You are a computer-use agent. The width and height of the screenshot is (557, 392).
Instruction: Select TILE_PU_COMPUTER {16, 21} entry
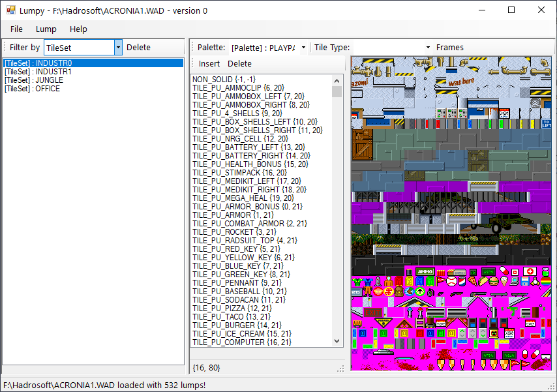click(262, 342)
